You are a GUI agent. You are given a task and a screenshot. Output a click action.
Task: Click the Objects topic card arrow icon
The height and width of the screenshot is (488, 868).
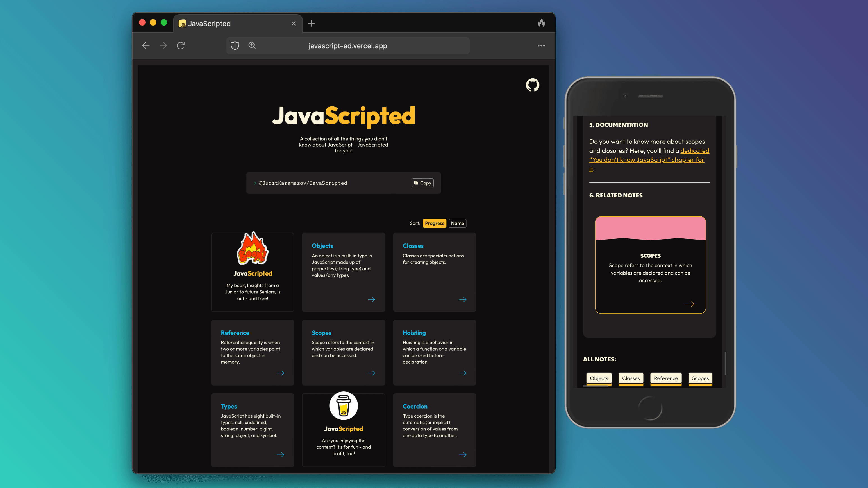[371, 299]
